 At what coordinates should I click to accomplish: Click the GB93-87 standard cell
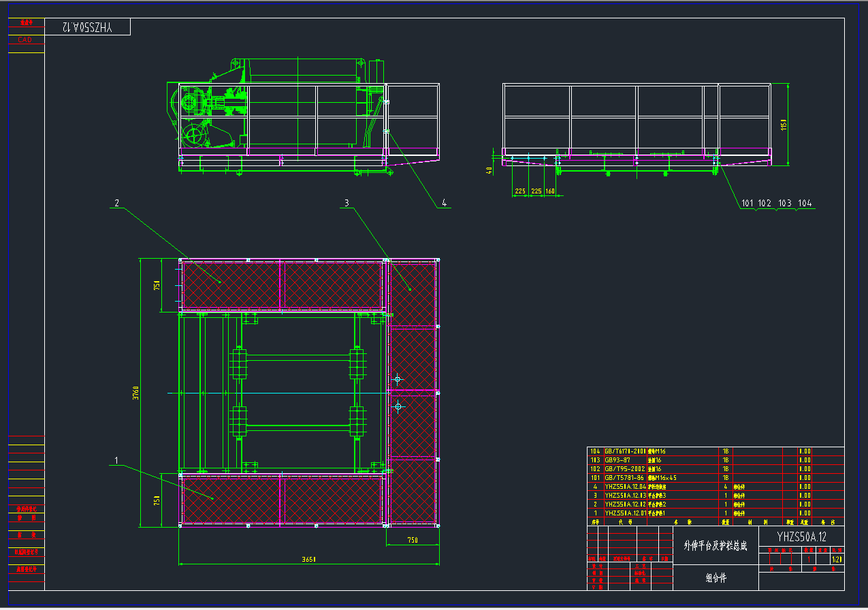point(618,460)
